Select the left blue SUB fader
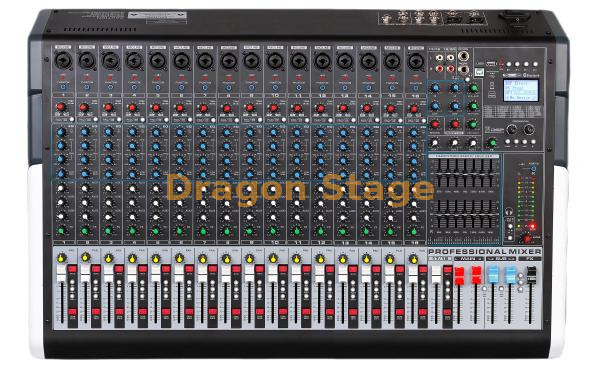The image size is (600, 373). (x=493, y=276)
